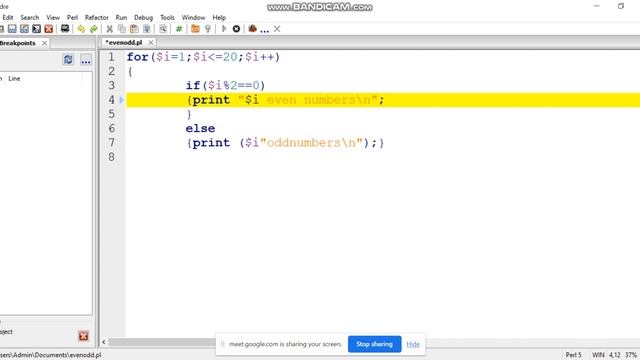Screen dimensions: 640x360
Task: Run the script with the play icon
Action: coord(224,29)
